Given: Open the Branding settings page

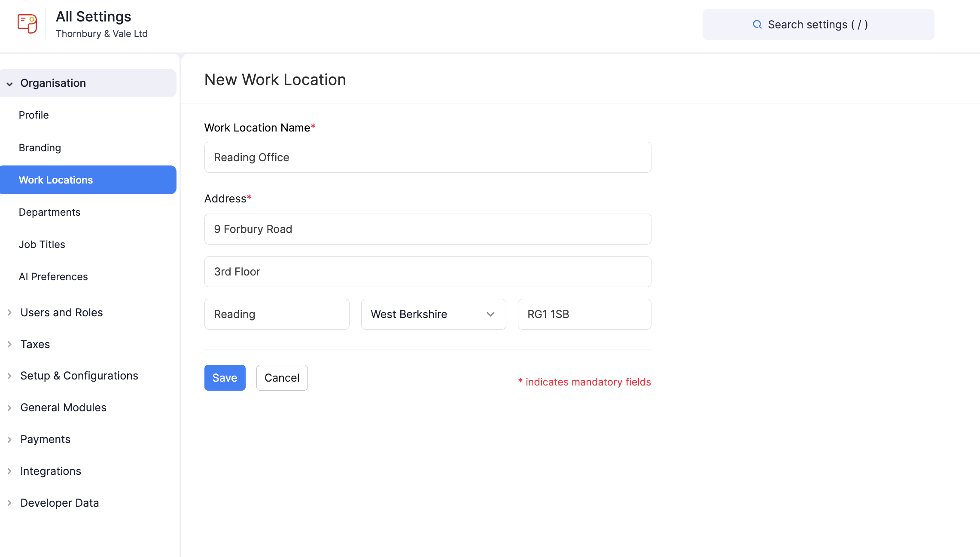Looking at the screenshot, I should pos(40,148).
